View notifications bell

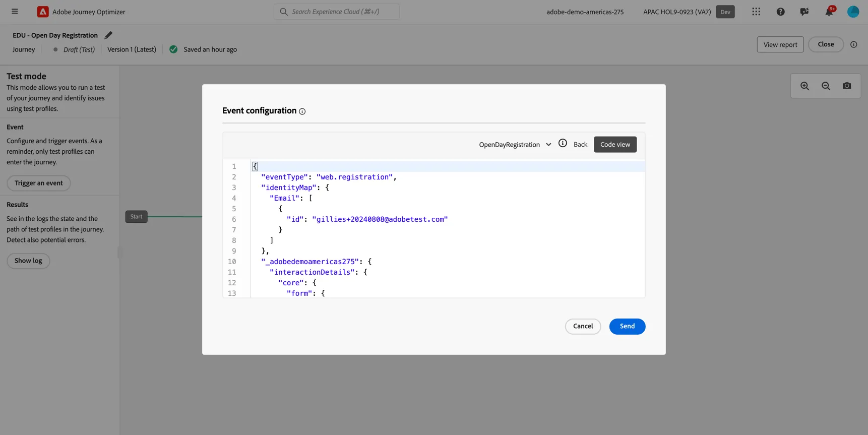click(x=829, y=11)
